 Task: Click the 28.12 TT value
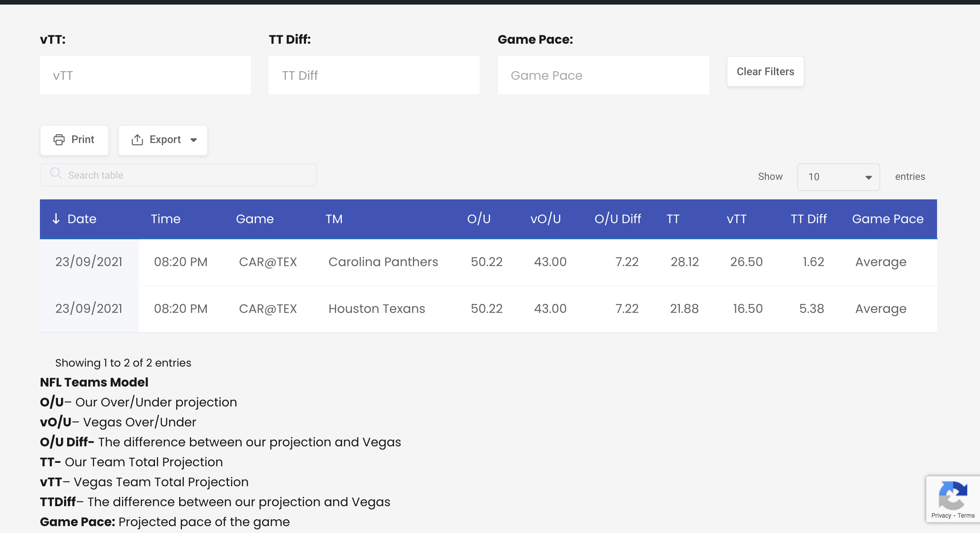(x=685, y=262)
